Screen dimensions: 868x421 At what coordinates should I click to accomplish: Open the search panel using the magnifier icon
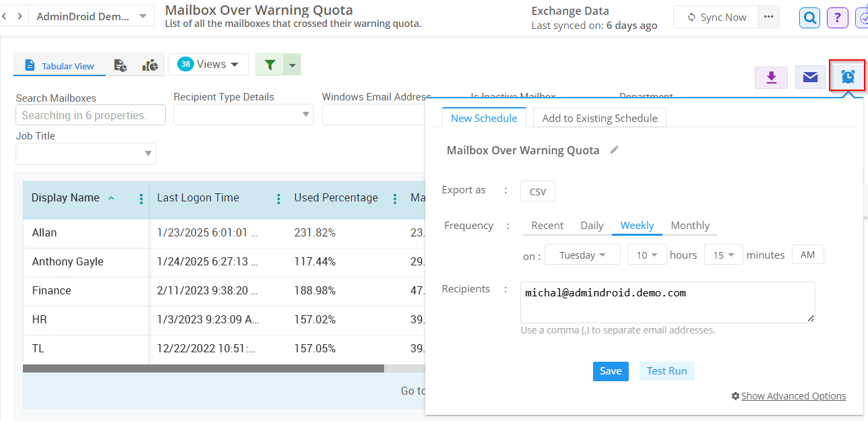click(x=809, y=17)
